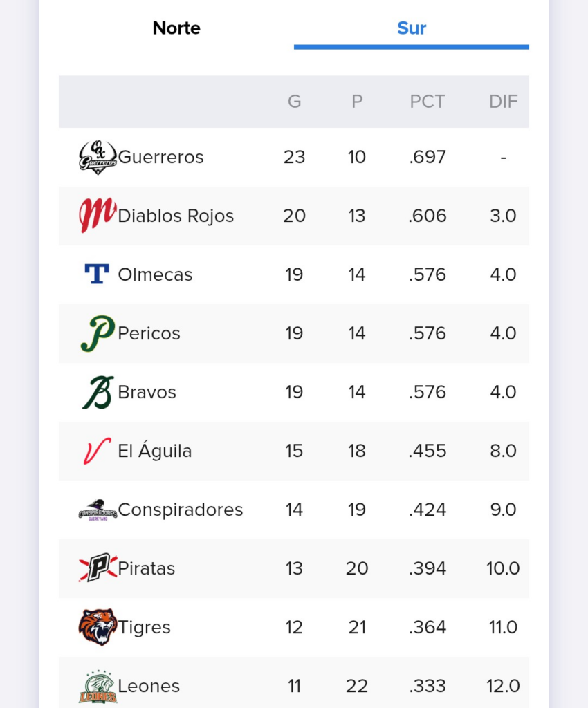Click the Guerreros team logo
This screenshot has width=588, height=708.
(x=98, y=157)
